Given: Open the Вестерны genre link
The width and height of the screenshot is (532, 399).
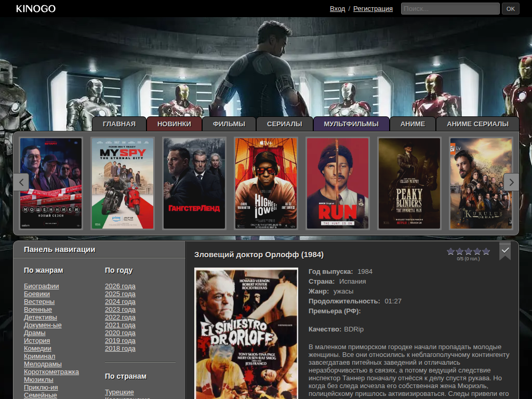Looking at the screenshot, I should [39, 302].
